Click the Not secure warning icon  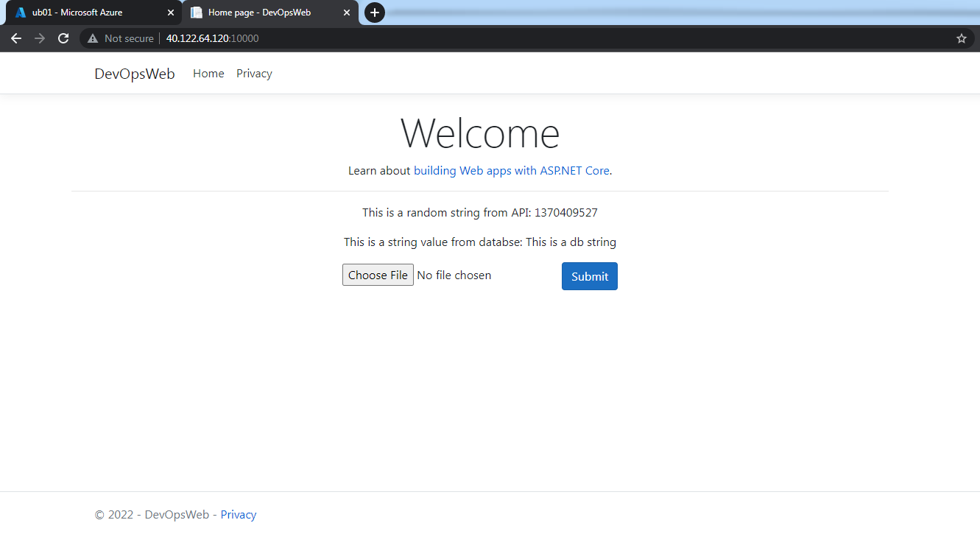(93, 38)
